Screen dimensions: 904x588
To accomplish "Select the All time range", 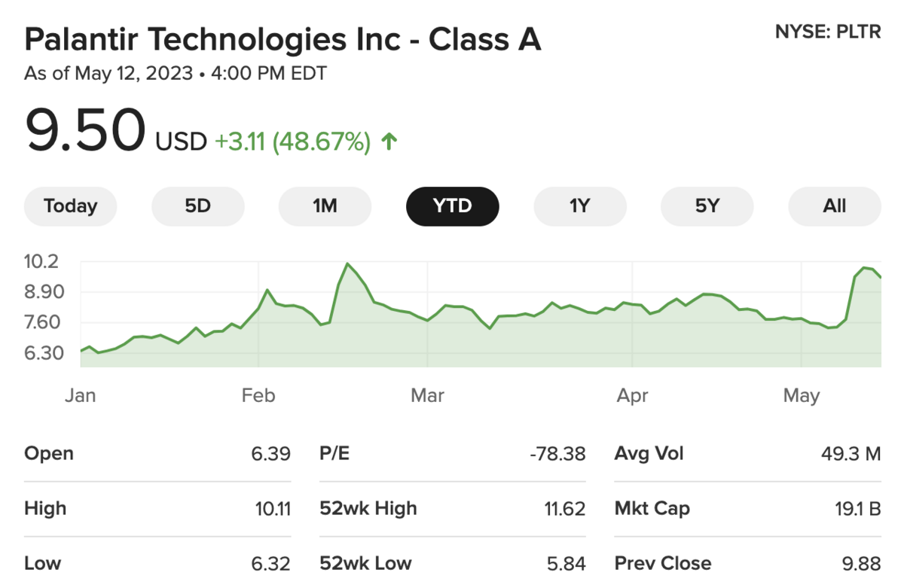I will tap(834, 206).
